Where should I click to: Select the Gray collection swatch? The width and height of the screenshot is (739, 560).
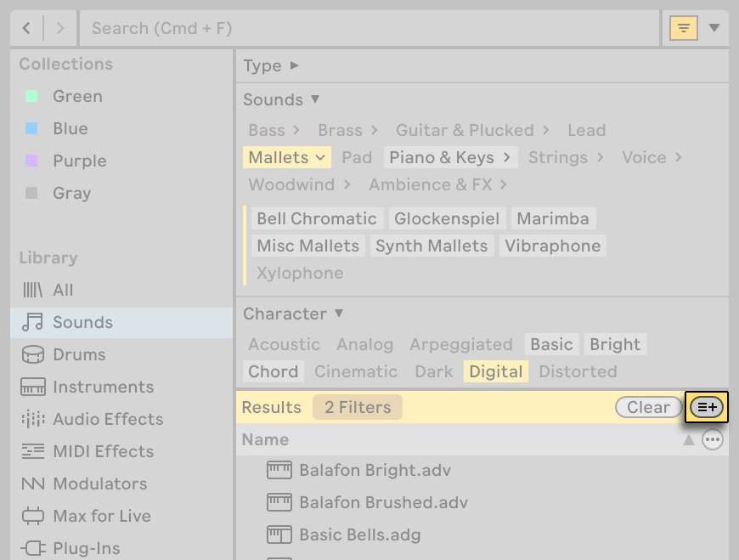click(31, 193)
